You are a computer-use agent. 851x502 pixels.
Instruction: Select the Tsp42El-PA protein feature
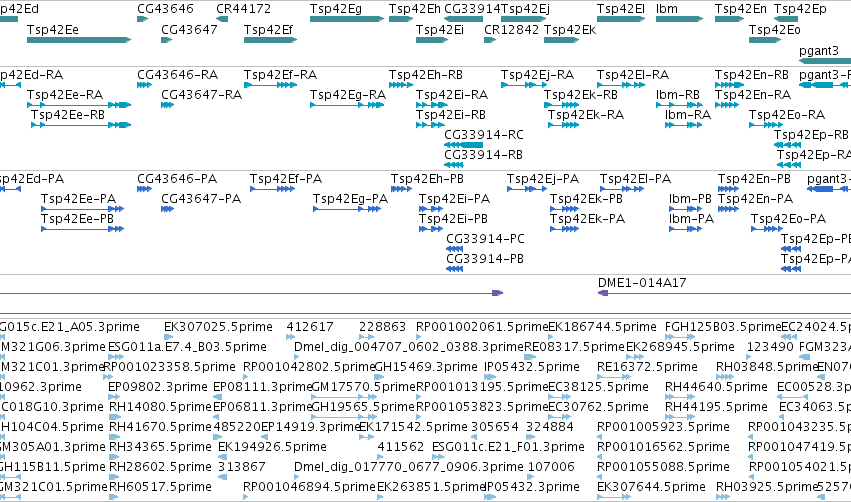coord(622,189)
